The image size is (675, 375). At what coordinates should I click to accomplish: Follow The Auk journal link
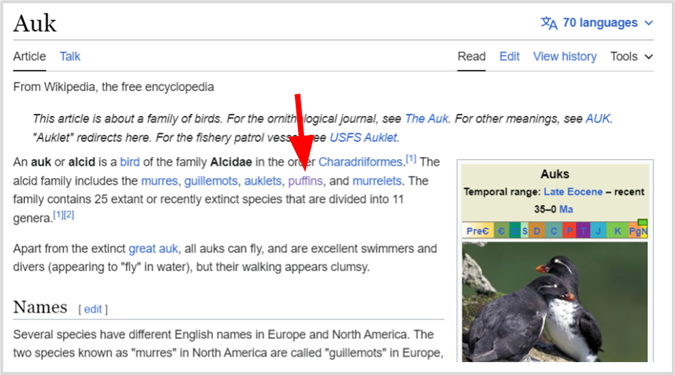(x=427, y=118)
